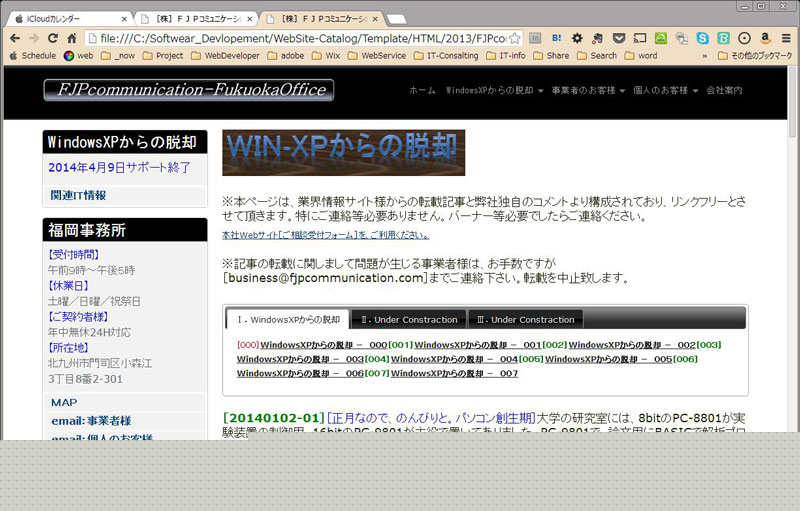Click email:事業者様 sidebar link

tap(91, 421)
